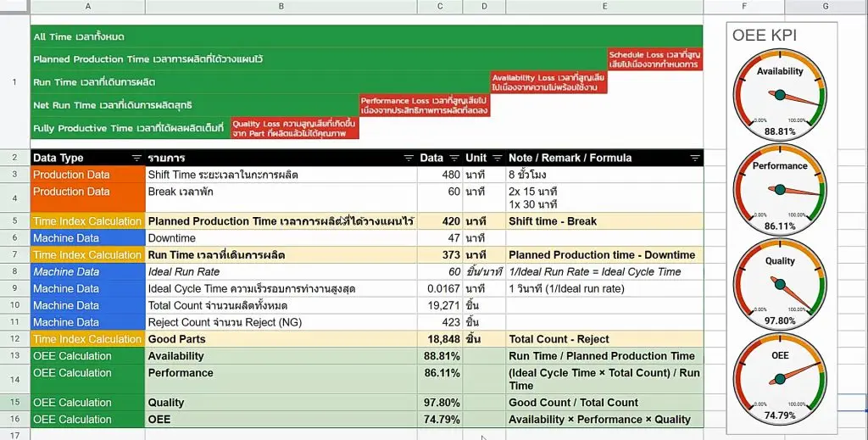Viewport: 868px width, 440px height.
Task: Select the cell with value 373
Action: click(440, 255)
